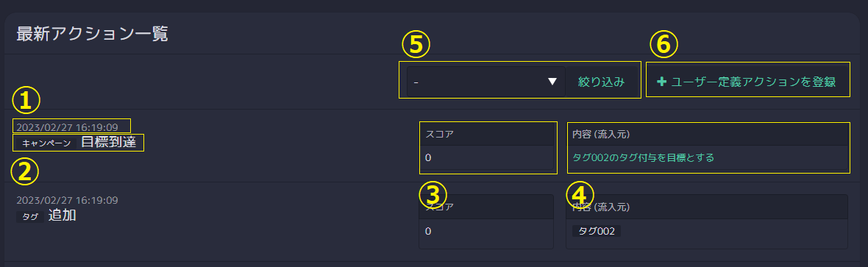Click the ユーザー定義アクションを登録 label

click(x=753, y=82)
